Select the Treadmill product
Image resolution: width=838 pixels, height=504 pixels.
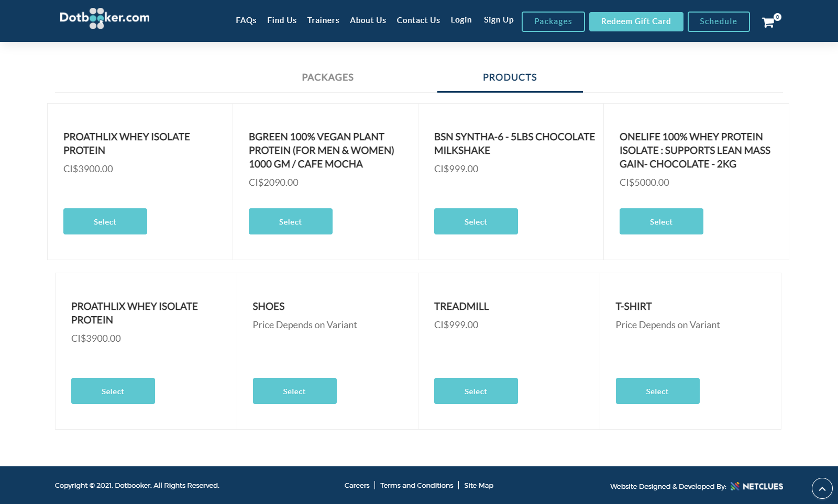point(476,391)
